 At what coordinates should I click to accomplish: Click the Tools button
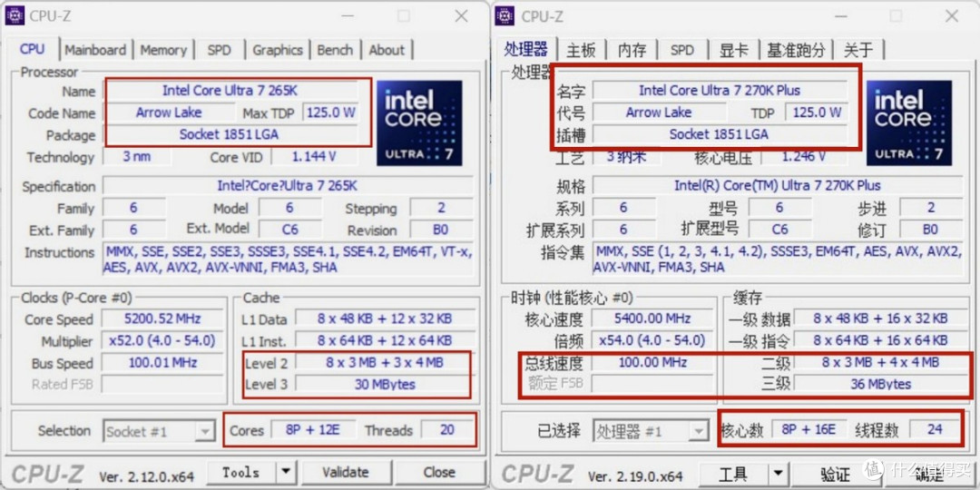pos(240,473)
